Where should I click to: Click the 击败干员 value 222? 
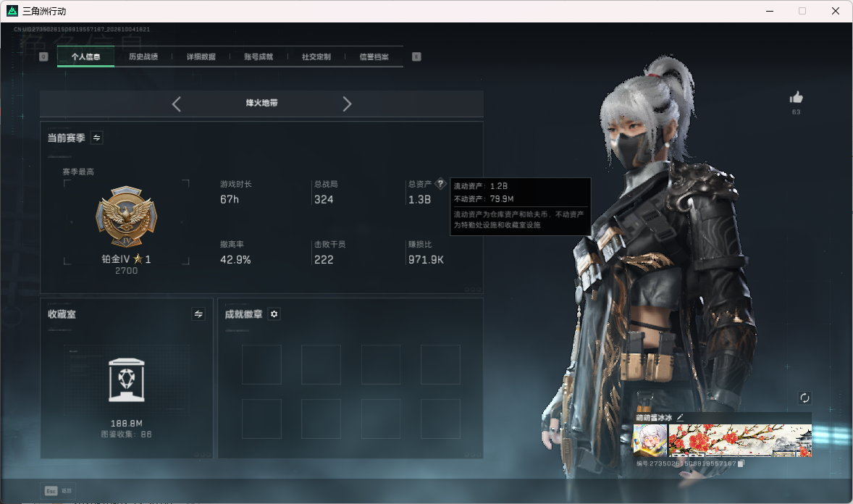click(x=324, y=260)
